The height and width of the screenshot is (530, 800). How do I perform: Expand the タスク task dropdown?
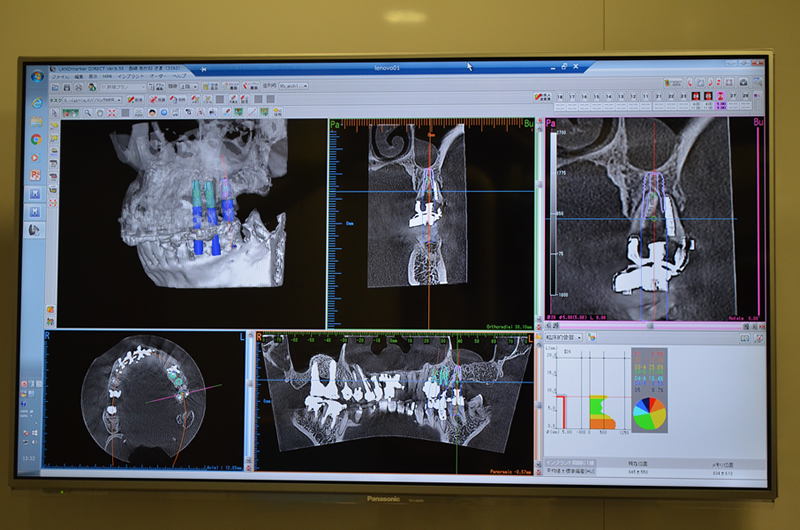[92, 99]
